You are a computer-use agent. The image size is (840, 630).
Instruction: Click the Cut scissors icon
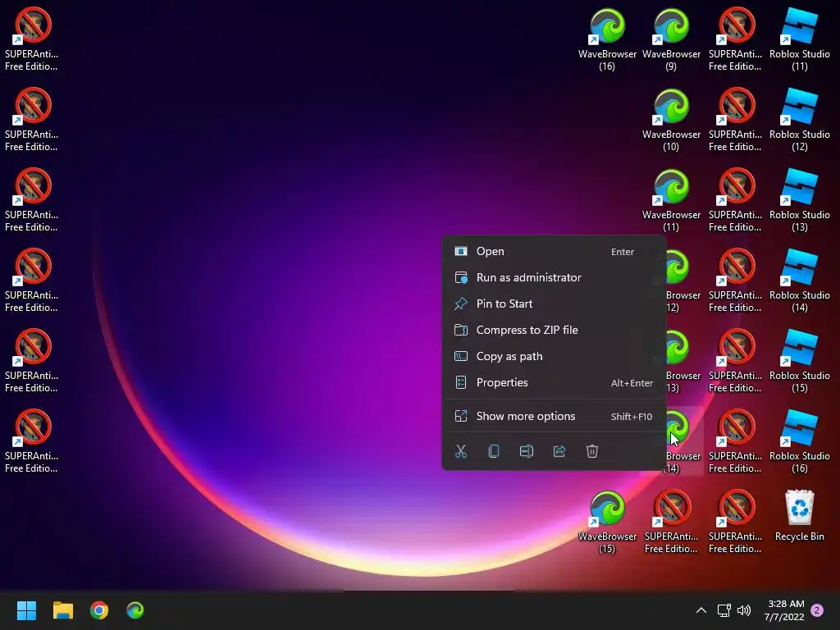(x=461, y=451)
